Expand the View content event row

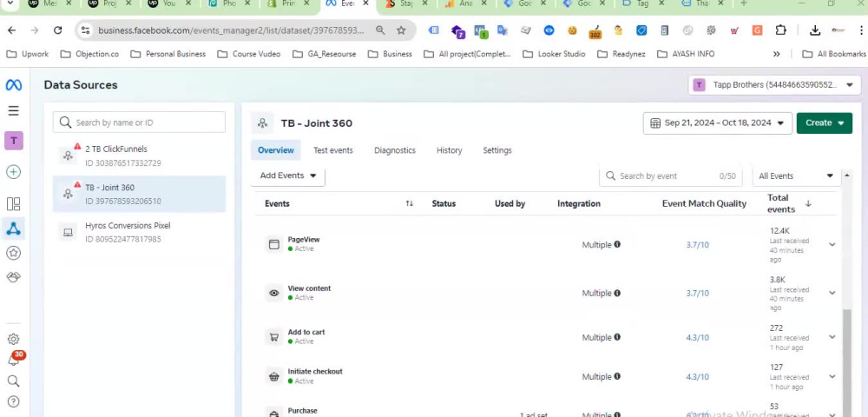(x=832, y=293)
